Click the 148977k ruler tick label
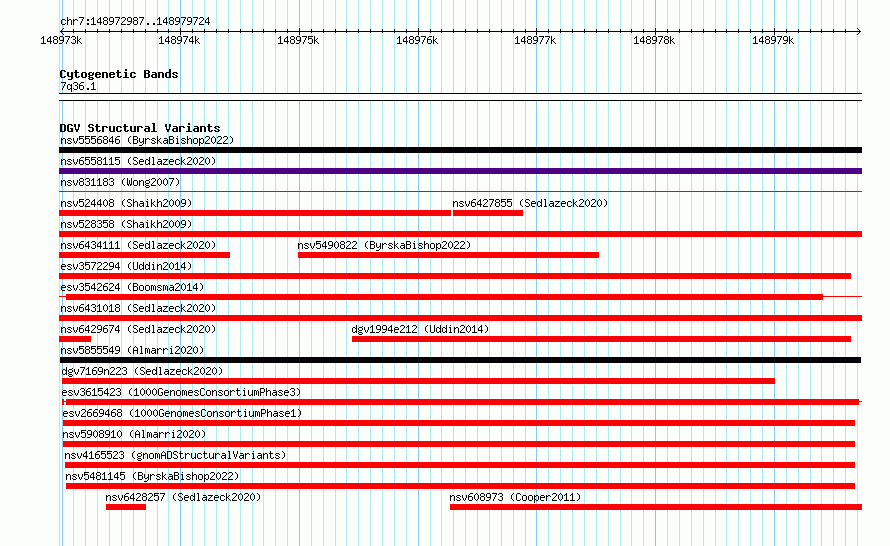 click(535, 41)
